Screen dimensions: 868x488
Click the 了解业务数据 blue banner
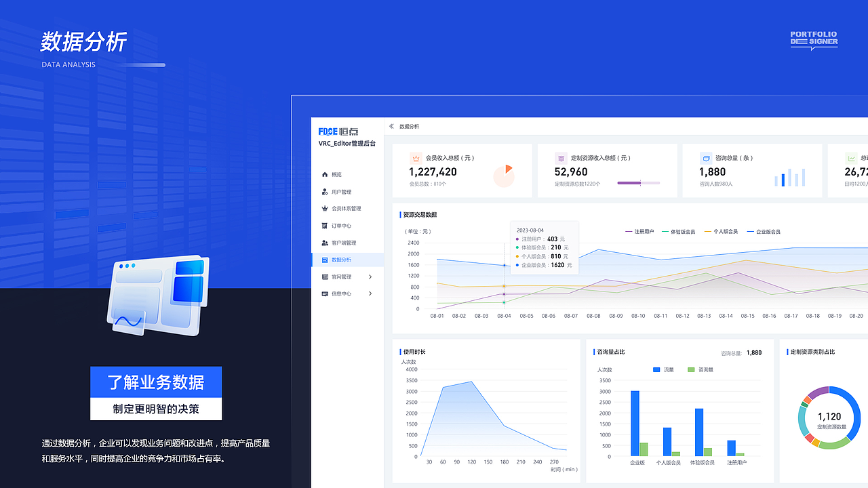[x=156, y=382]
